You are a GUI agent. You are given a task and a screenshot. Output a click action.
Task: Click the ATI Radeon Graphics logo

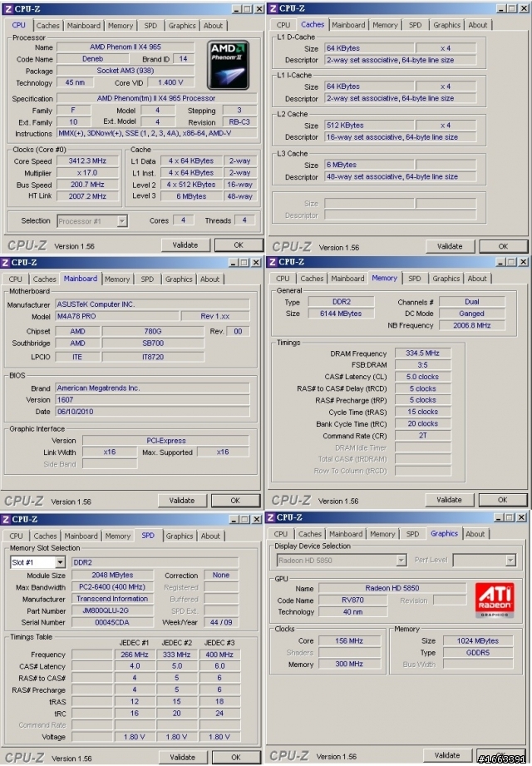[x=494, y=600]
